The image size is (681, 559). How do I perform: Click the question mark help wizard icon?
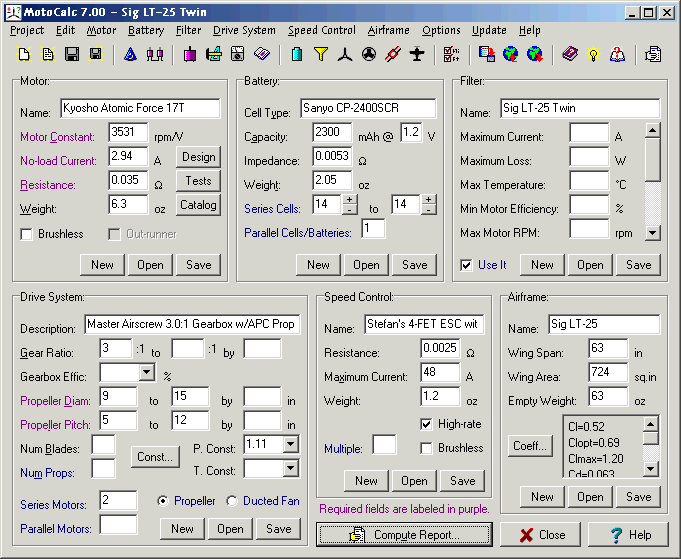[x=617, y=54]
